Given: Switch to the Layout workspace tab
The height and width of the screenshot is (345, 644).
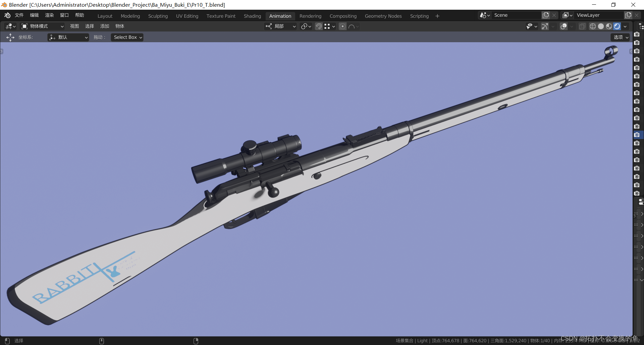Looking at the screenshot, I should 105,16.
